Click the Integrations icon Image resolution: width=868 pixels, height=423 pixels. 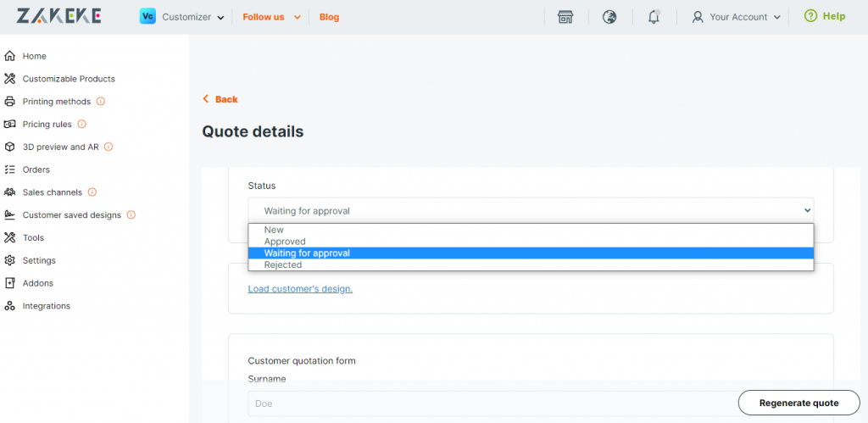[9, 306]
